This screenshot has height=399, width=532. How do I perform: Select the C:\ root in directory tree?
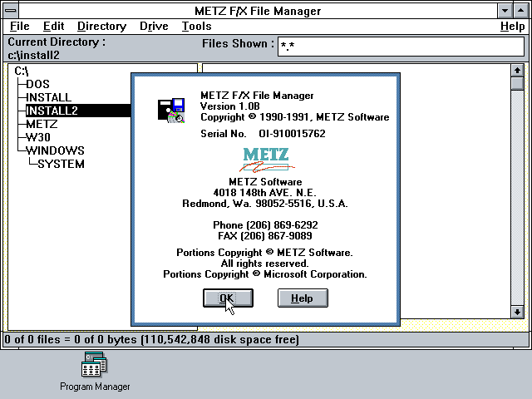pos(22,71)
